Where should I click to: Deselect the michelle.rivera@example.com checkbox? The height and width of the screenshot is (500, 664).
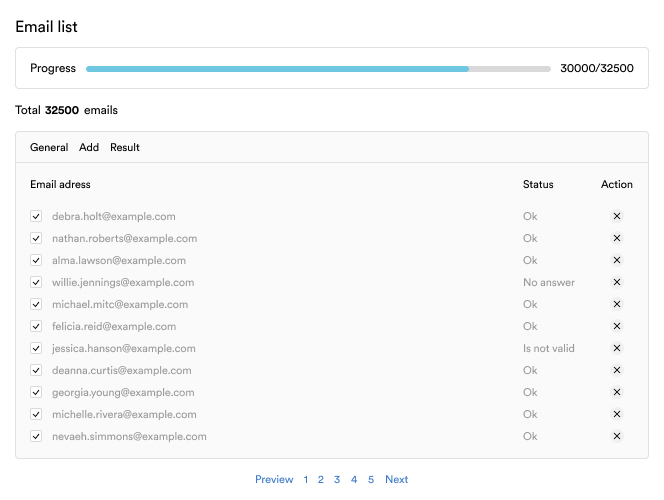pyautogui.click(x=36, y=414)
